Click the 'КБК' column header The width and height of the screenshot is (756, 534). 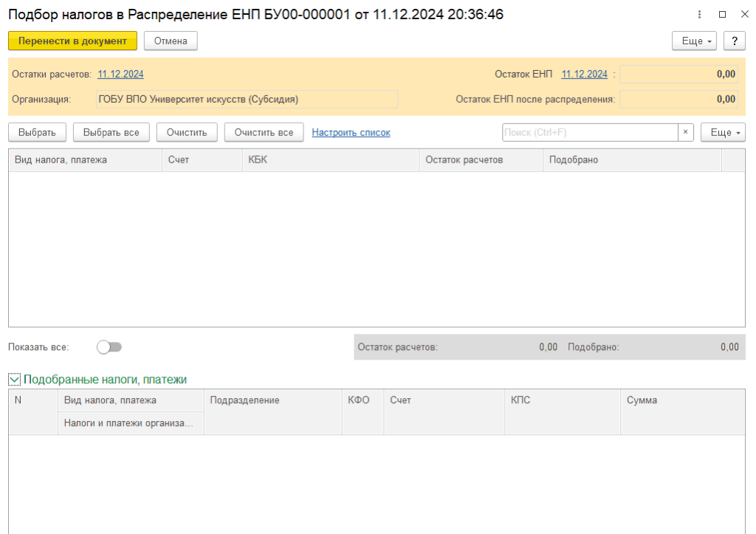(x=330, y=160)
